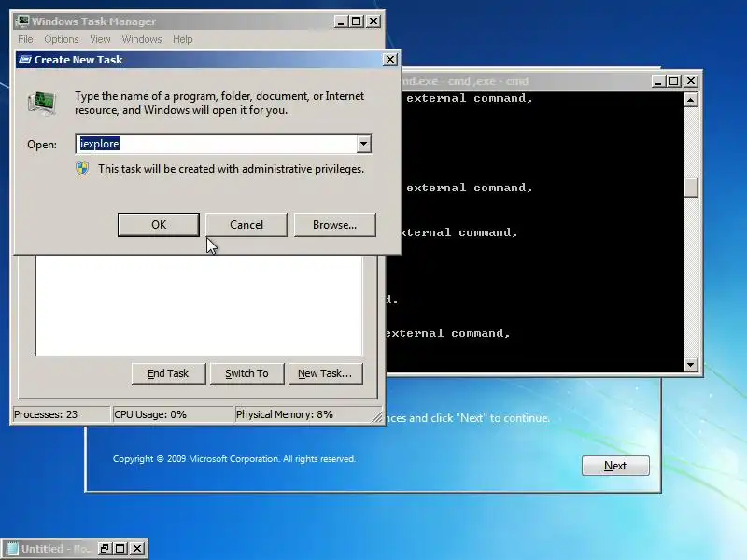Screen dimensions: 747x560
Task: Close the Windows Task Manager window
Action: (373, 21)
